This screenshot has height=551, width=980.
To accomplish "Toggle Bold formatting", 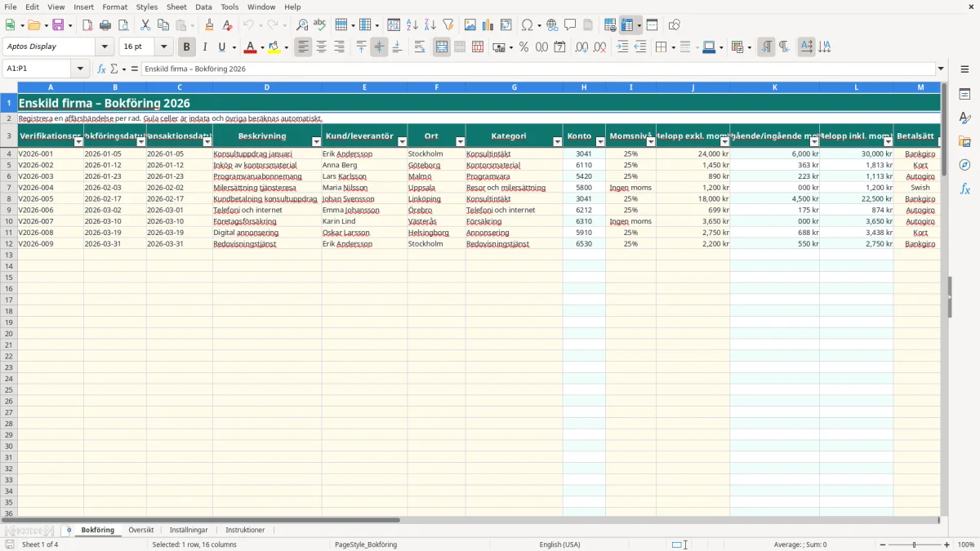I will click(x=187, y=47).
